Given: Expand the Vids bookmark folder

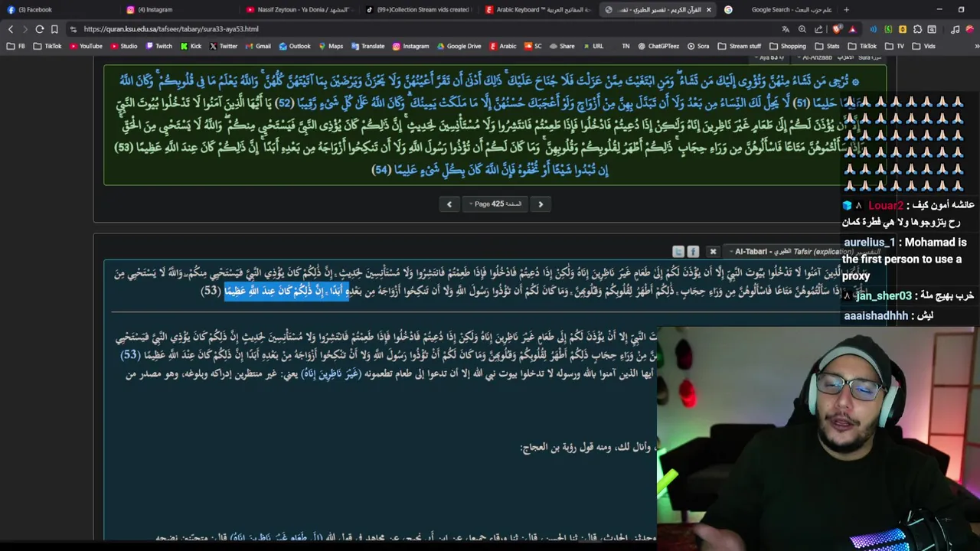Looking at the screenshot, I should (x=923, y=46).
